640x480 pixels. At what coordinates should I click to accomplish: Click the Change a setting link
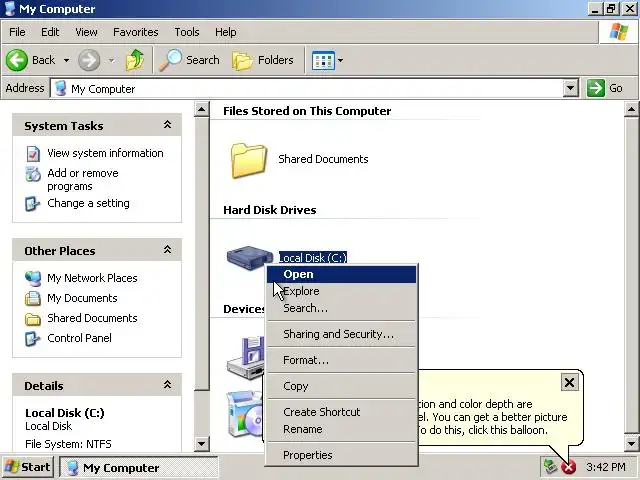(88, 203)
